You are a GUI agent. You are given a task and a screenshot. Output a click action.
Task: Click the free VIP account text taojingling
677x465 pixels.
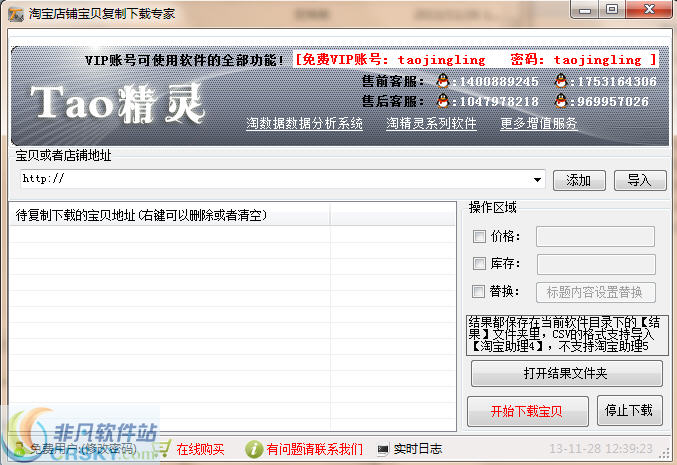tap(441, 60)
